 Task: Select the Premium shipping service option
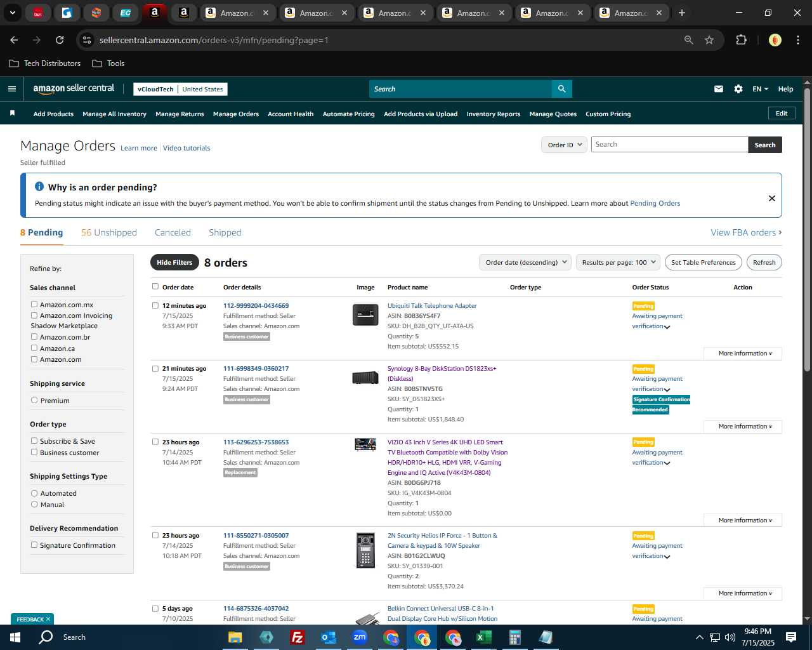[x=34, y=401]
